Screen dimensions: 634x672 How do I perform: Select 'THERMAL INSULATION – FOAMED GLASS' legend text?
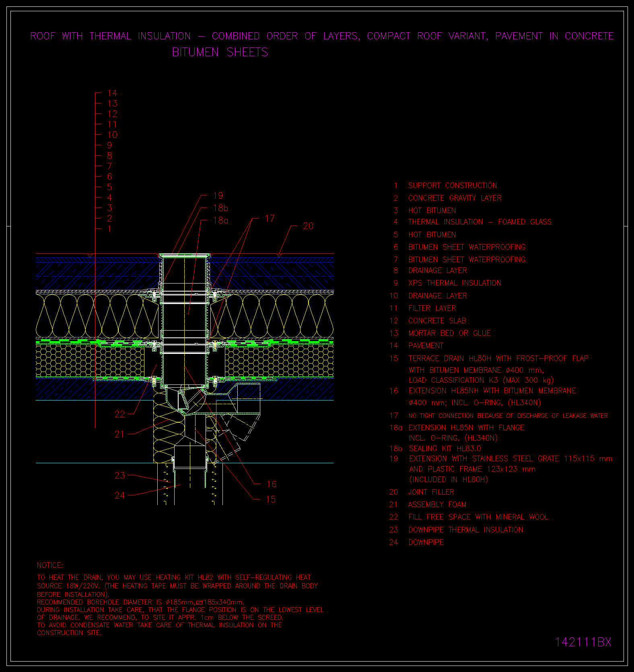pos(480,222)
